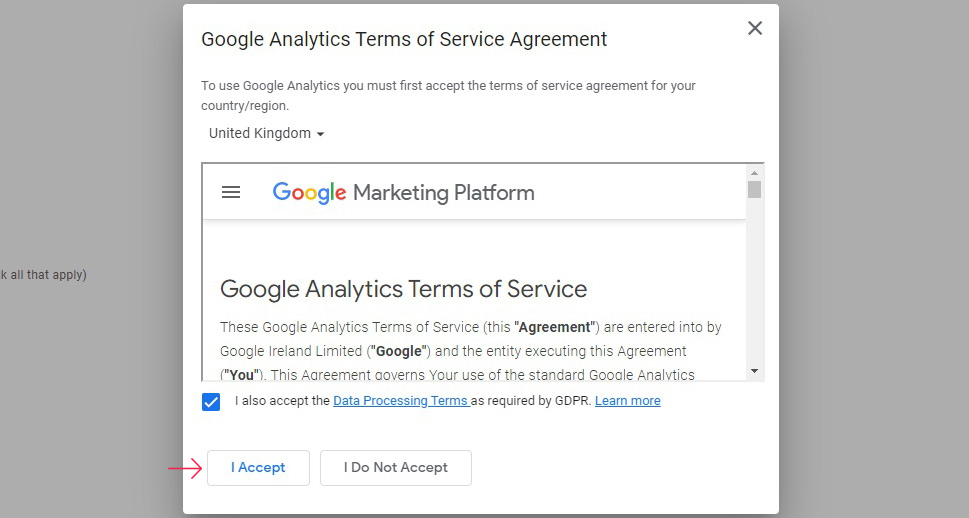Click the bold Agreement term in text
Image resolution: width=969 pixels, height=518 pixels.
554,327
